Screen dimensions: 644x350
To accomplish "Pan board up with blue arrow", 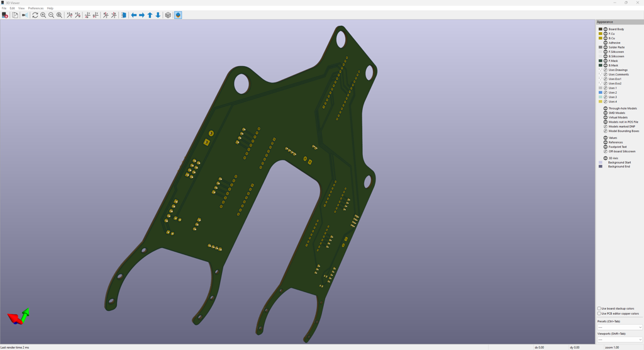I will (150, 15).
